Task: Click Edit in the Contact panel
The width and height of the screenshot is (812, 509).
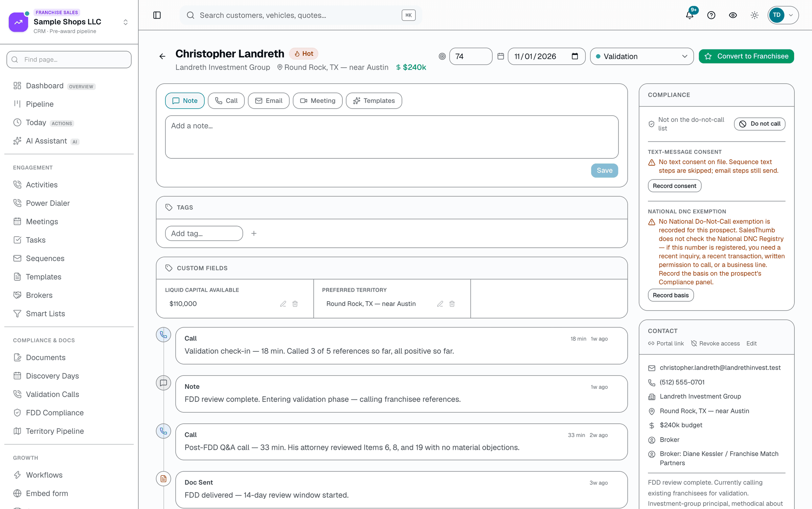Action: [x=751, y=344]
